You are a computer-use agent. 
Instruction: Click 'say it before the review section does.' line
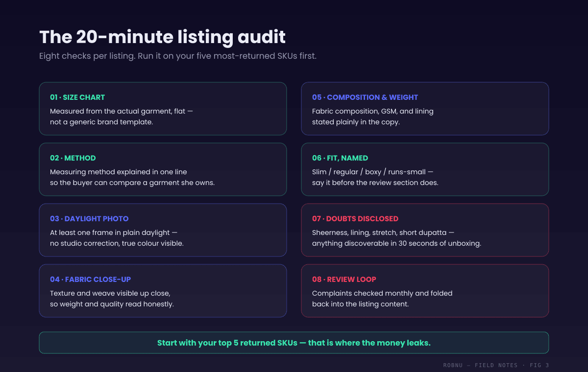coord(375,183)
